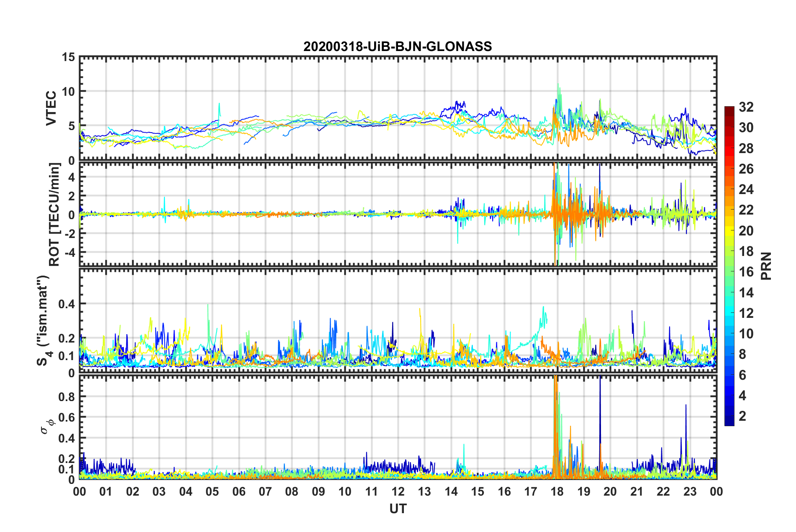
Task: Click the orange colorbar region near 24
Action: click(x=729, y=190)
